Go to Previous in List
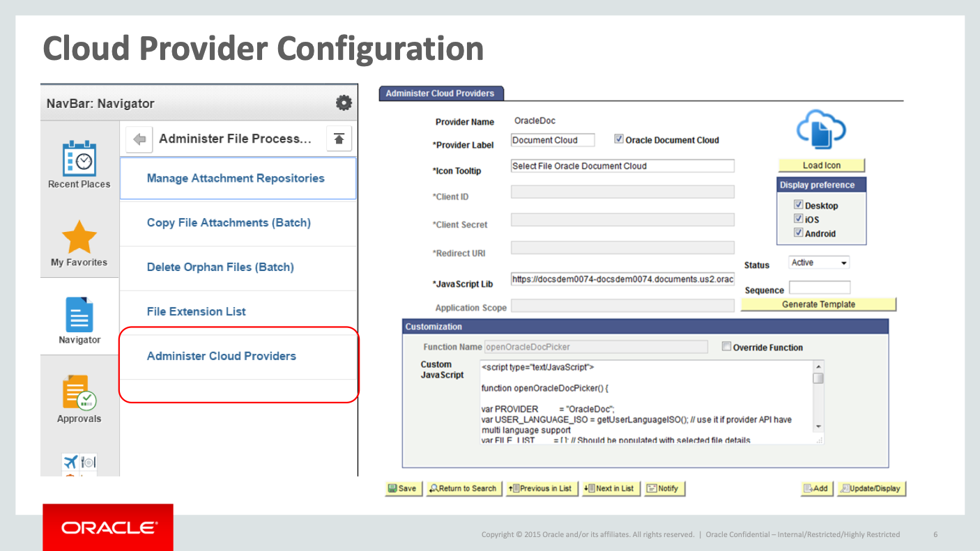Screen dimensions: 980x551 click(x=540, y=488)
